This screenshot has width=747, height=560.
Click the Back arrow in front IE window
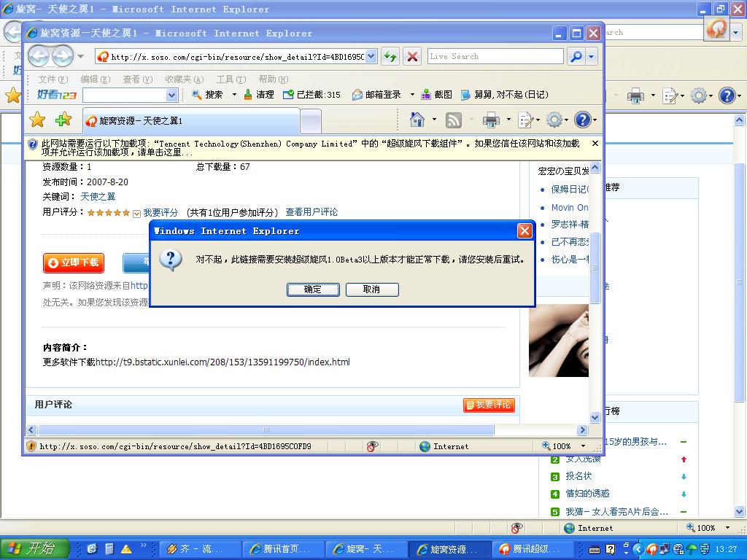[39, 56]
